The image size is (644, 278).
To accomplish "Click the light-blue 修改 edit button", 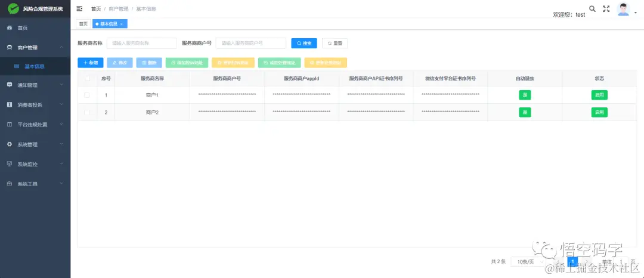I will pyautogui.click(x=120, y=63).
